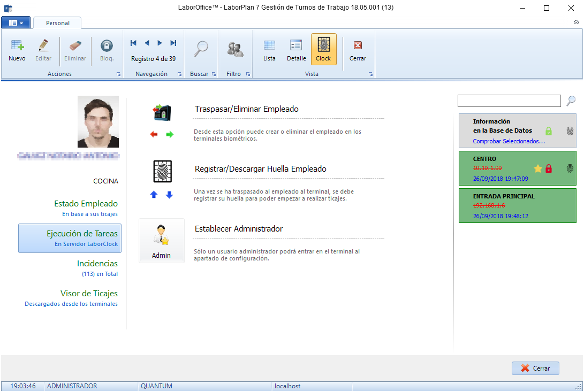Collapse the ribbon with the chevron
584x392 pixels.
(576, 22)
